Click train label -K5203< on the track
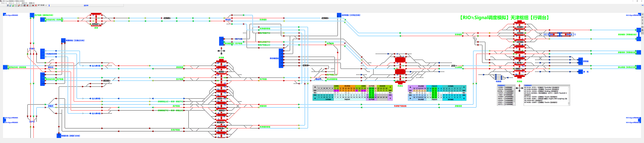 107,81
